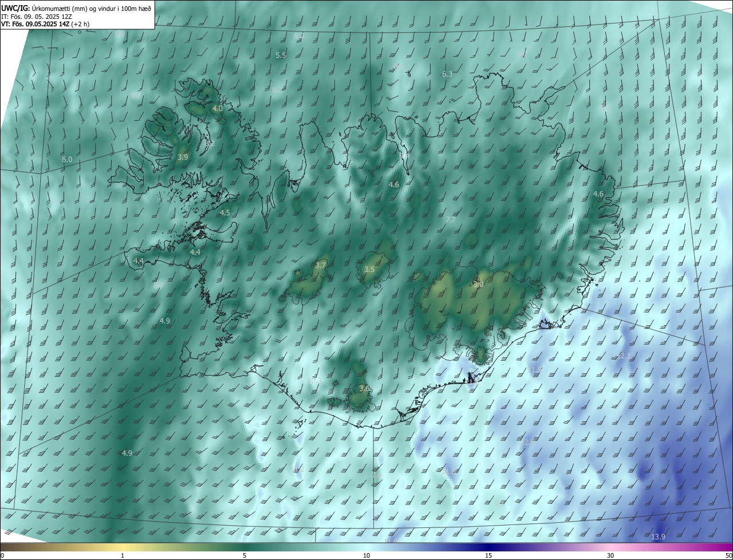
Task: Click the '1' tick label on the colour scale
Action: (x=123, y=556)
